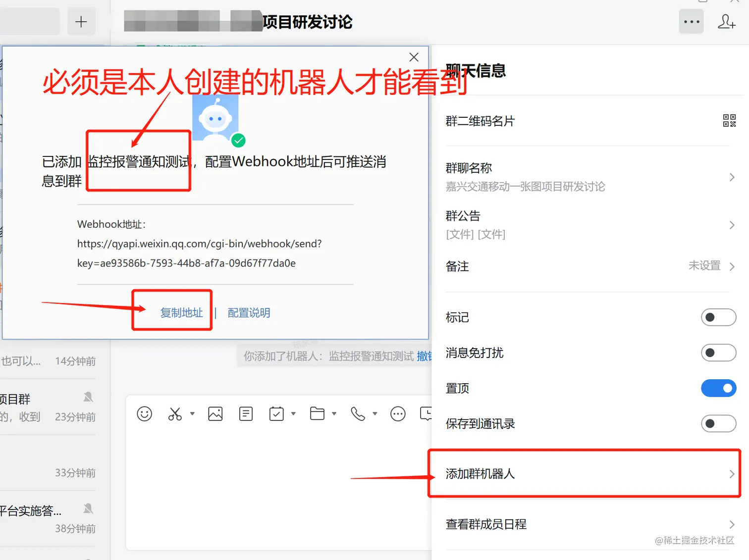This screenshot has height=560, width=749.
Task: Disable the 置顶 pin toggle
Action: coord(719,388)
